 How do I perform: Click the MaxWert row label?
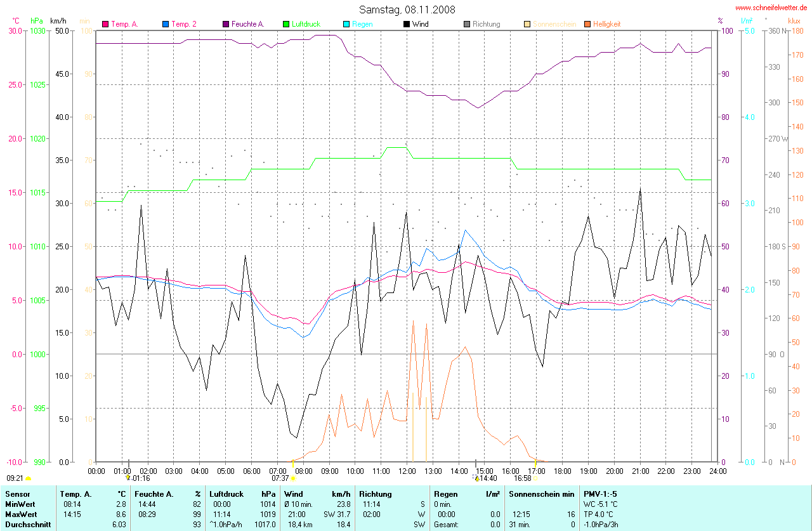pos(22,514)
